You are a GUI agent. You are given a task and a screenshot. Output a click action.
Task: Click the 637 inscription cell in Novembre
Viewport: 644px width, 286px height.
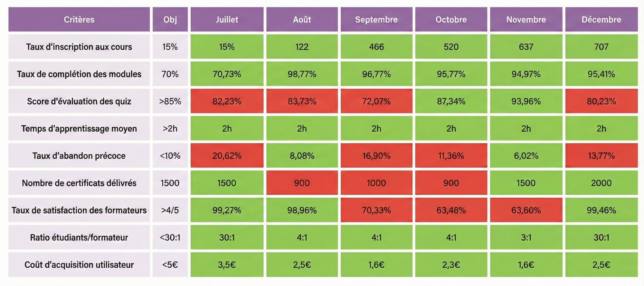526,47
